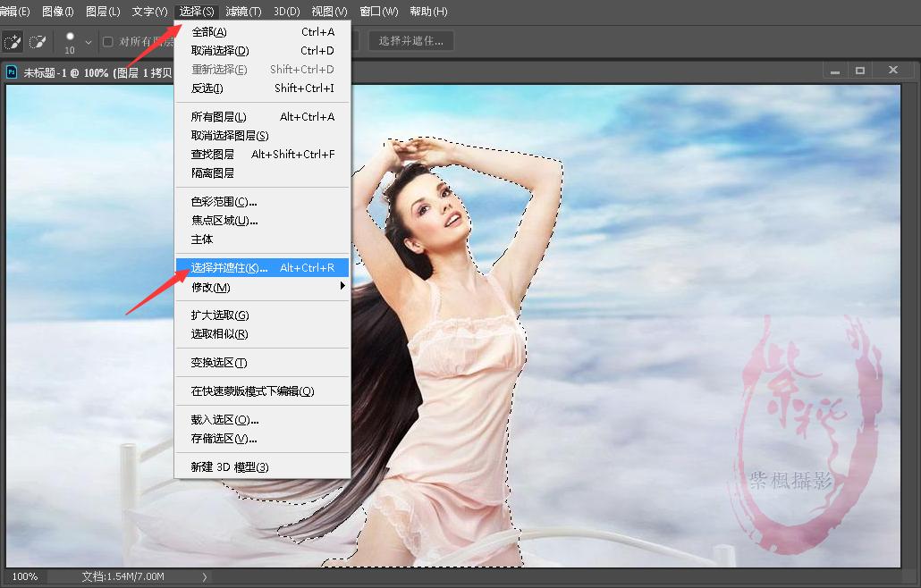
Task: Click the 100% zoom field in status bar
Action: 24,576
